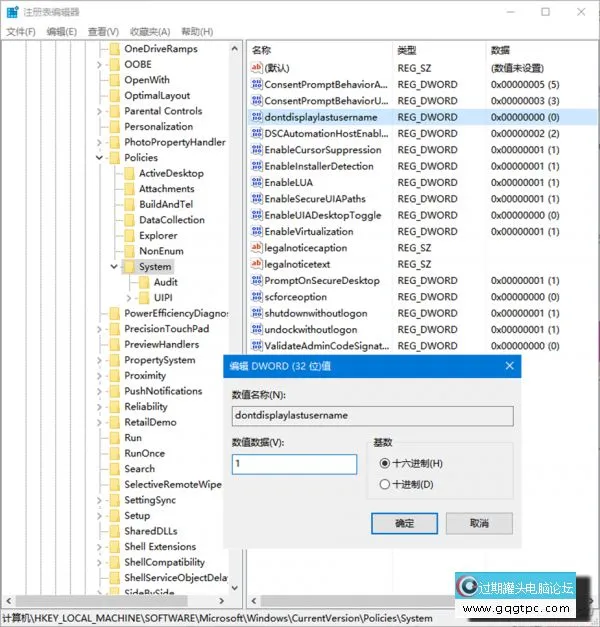Click the (默认) default string value icon
This screenshot has height=627, width=600.
256,68
